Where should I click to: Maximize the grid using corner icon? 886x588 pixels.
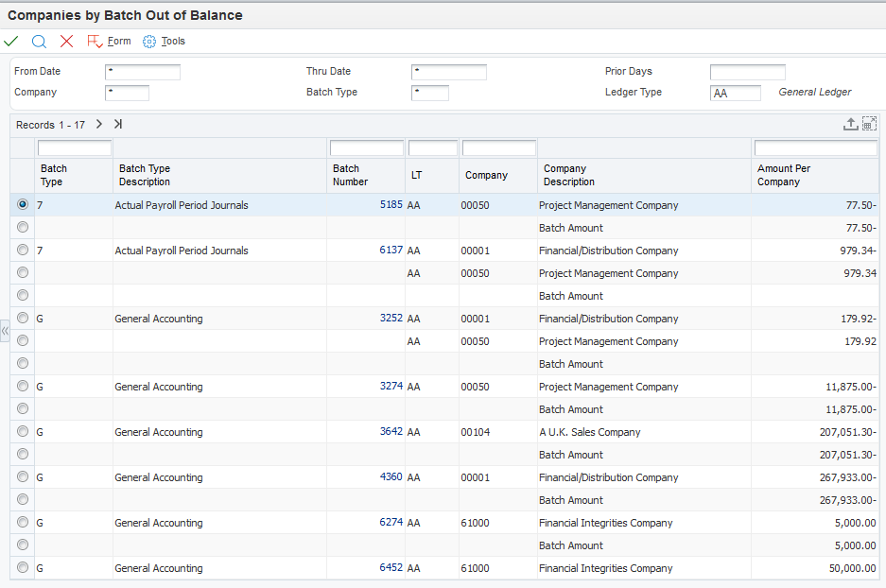pos(869,124)
